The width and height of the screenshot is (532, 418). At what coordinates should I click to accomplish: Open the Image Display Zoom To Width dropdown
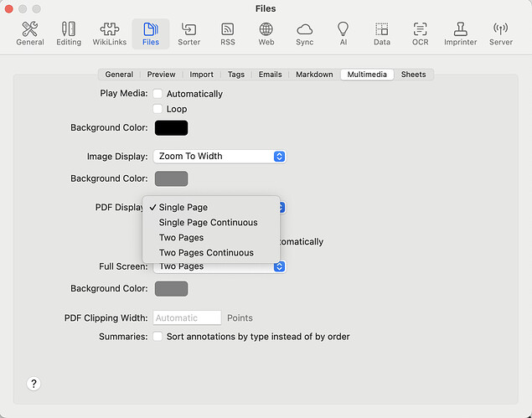219,157
